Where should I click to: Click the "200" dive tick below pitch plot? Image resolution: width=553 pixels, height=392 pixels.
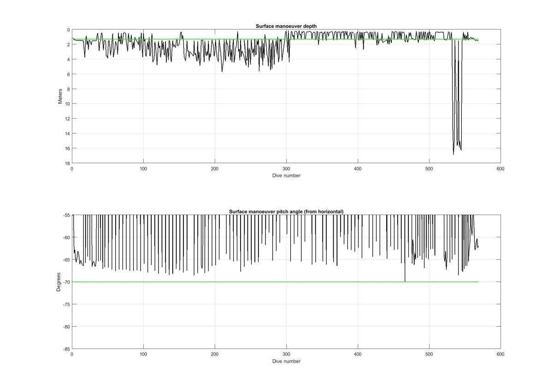click(215, 354)
